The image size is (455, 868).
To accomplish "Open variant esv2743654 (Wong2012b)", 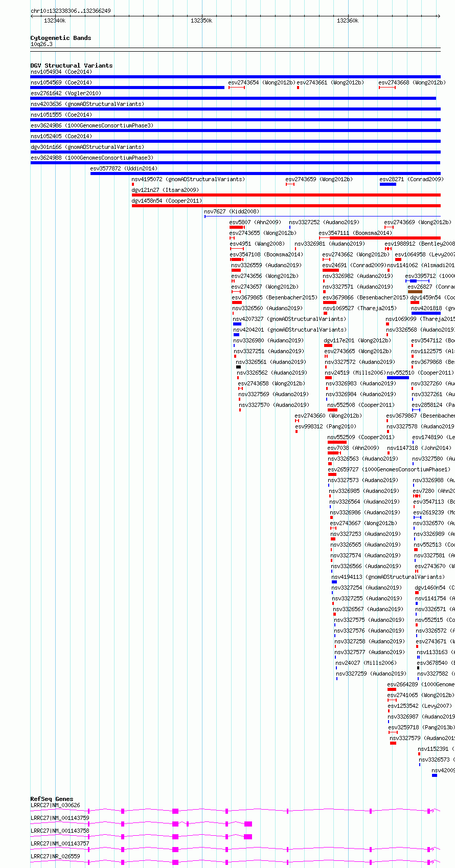I will coord(262,82).
